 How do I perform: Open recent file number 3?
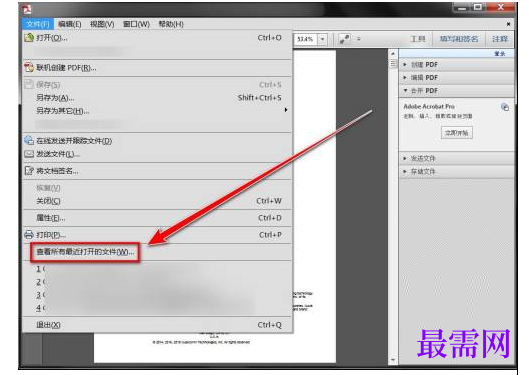tap(157, 295)
